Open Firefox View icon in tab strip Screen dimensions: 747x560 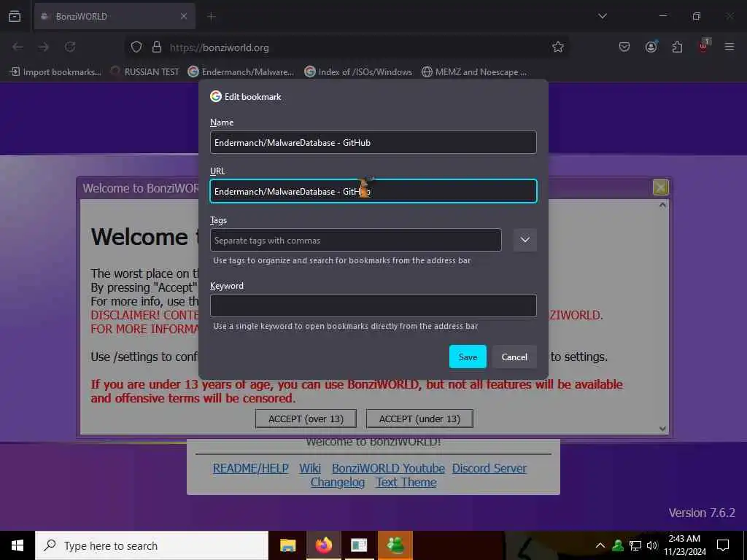[15, 16]
